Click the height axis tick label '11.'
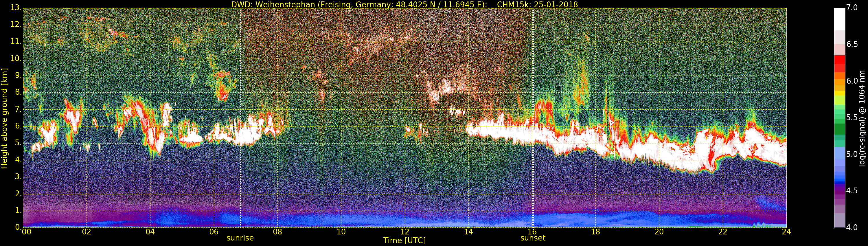 pos(16,41)
